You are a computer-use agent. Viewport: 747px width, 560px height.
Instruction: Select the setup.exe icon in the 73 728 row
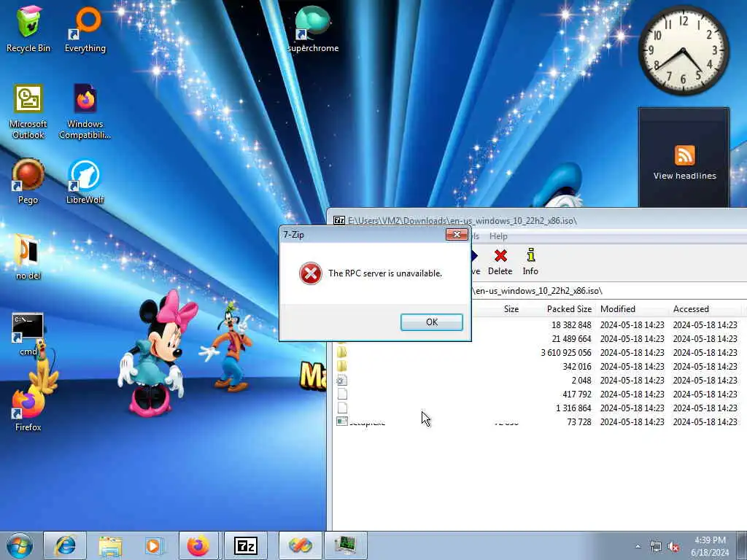tap(341, 421)
